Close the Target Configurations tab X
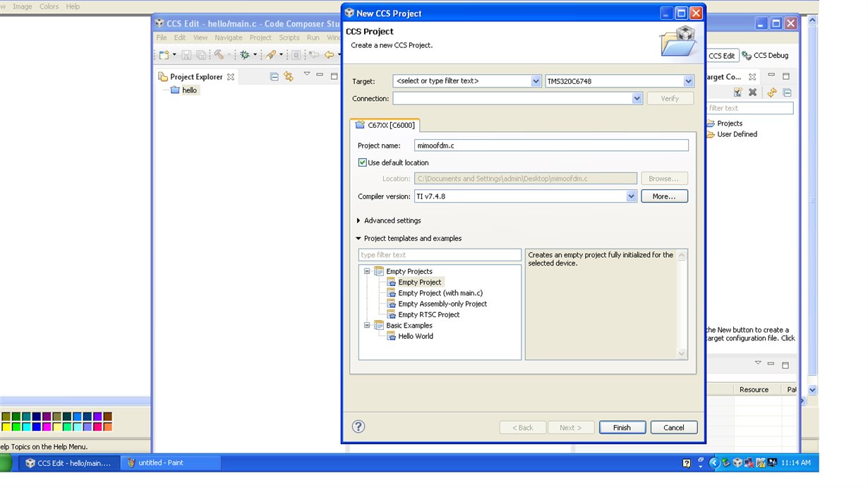Image resolution: width=868 pixels, height=488 pixels. tap(752, 77)
